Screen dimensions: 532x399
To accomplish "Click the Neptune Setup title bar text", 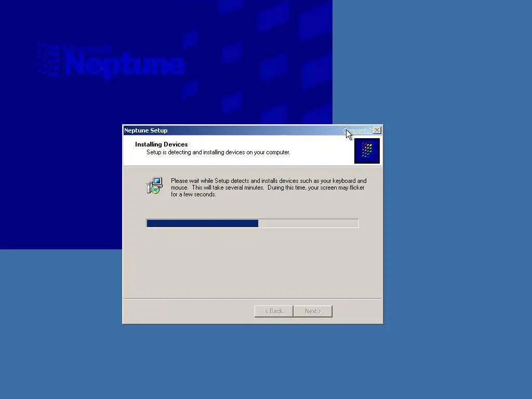I will [145, 130].
